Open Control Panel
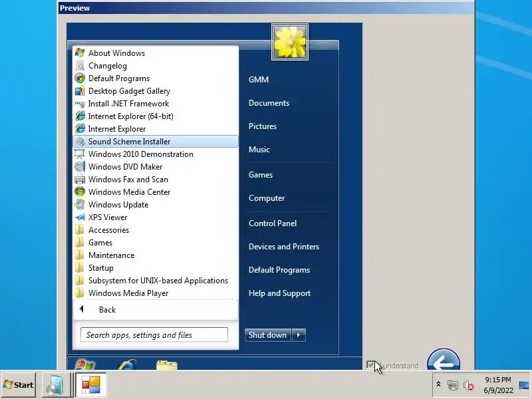532x399 pixels. coord(273,223)
